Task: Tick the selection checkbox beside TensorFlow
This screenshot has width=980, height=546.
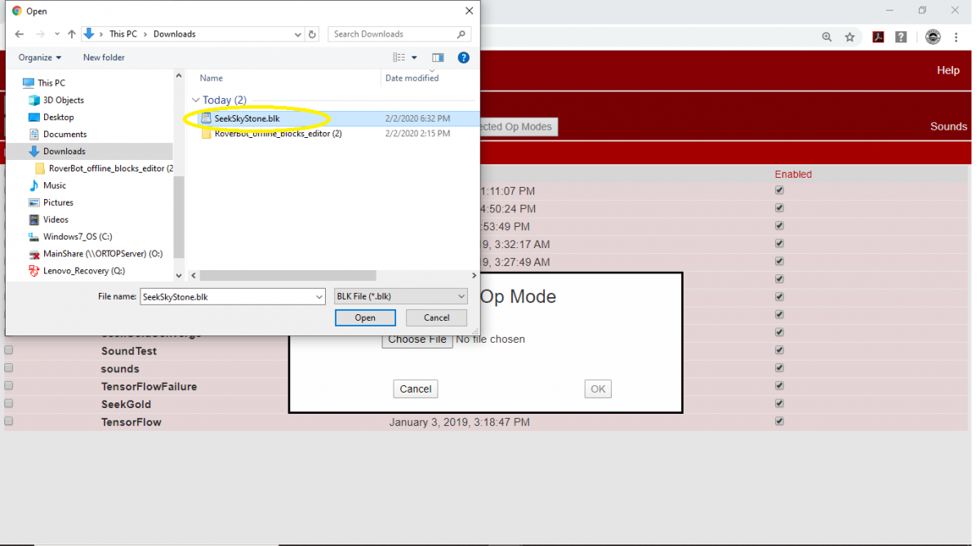Action: (9, 421)
